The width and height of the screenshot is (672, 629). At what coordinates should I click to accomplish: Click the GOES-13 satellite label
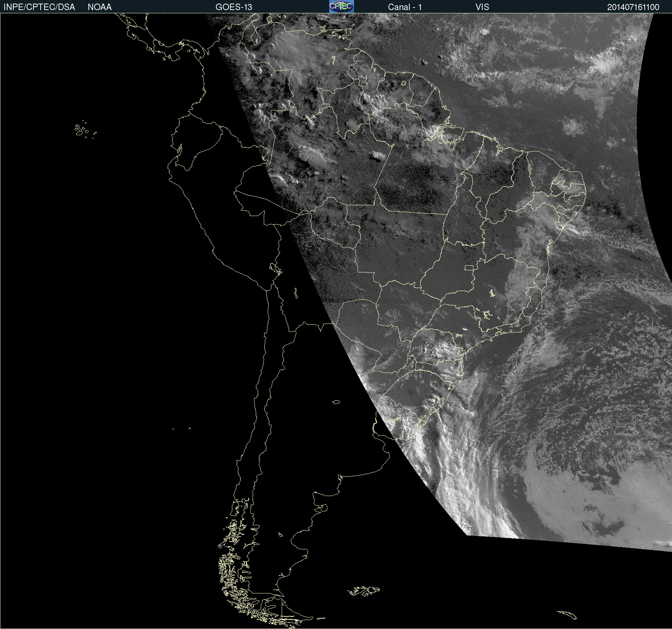[234, 7]
